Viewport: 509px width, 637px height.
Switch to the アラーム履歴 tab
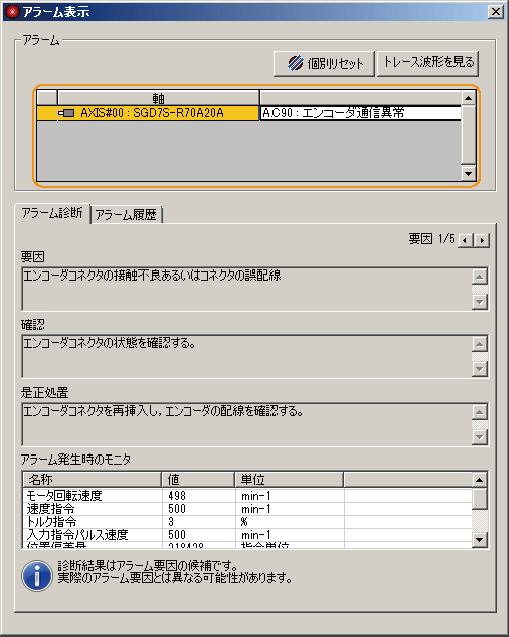126,214
